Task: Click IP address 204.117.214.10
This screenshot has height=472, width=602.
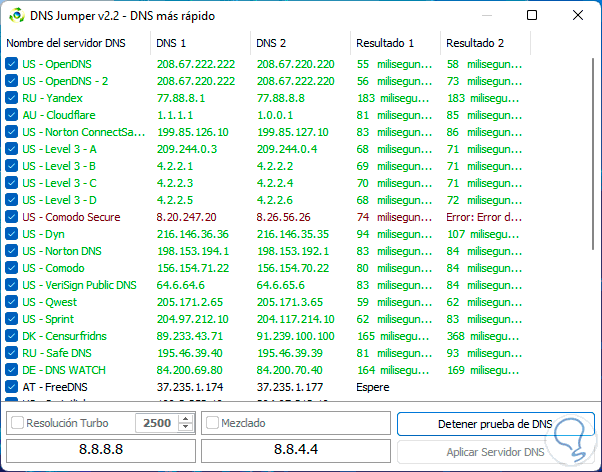Action: point(296,319)
